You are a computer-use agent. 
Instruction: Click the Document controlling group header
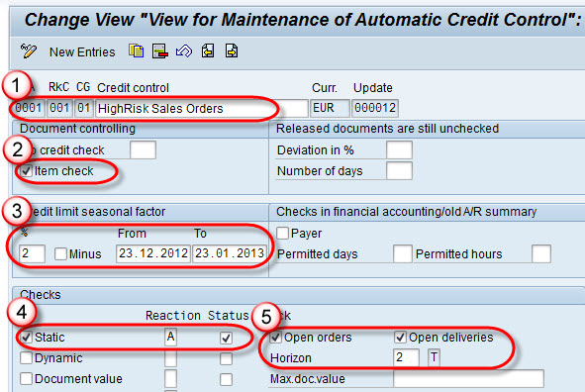pyautogui.click(x=77, y=129)
